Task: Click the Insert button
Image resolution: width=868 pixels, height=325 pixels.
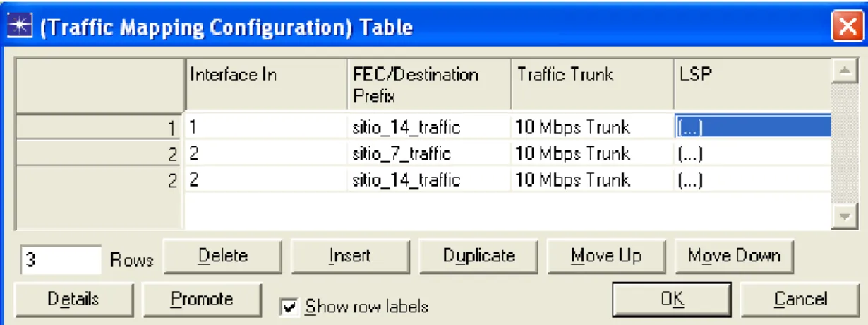Action: click(x=350, y=256)
